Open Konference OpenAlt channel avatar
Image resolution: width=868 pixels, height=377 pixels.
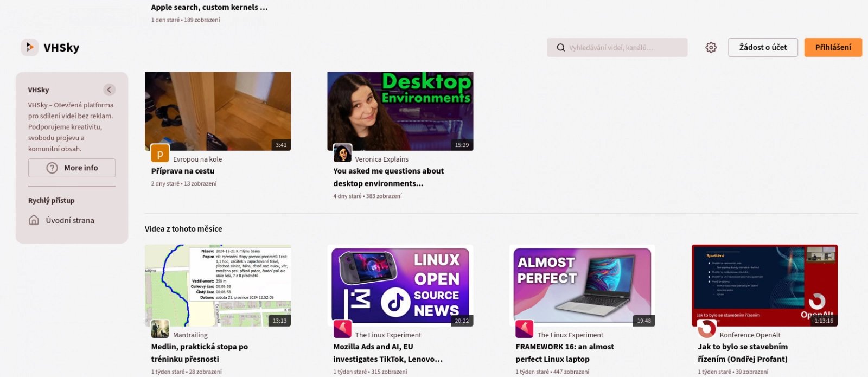coord(707,329)
